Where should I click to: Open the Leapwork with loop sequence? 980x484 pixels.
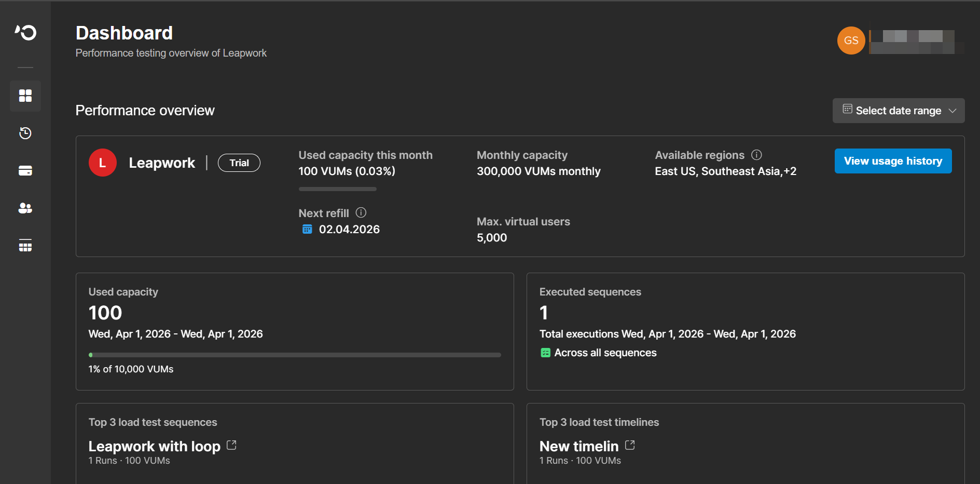[x=154, y=446]
